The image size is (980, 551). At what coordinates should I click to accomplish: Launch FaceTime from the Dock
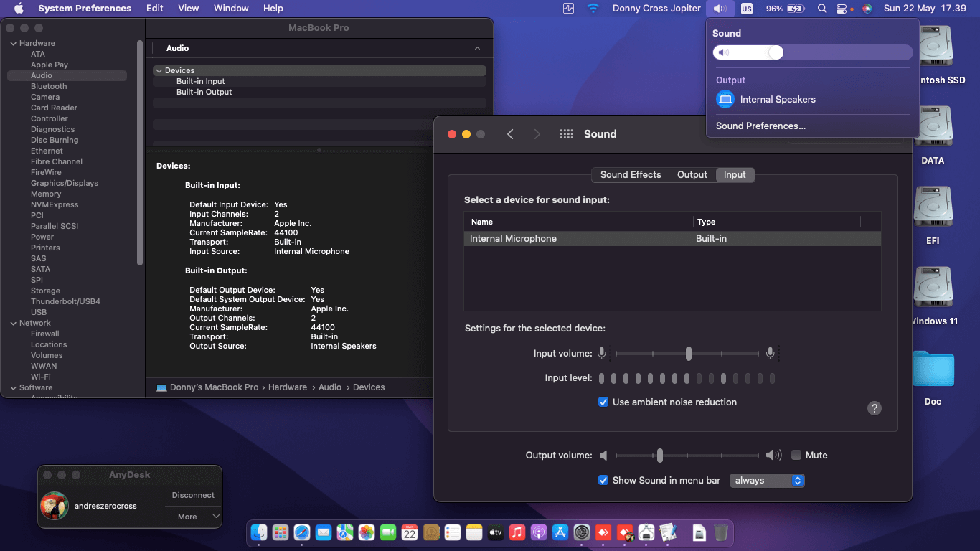(388, 532)
